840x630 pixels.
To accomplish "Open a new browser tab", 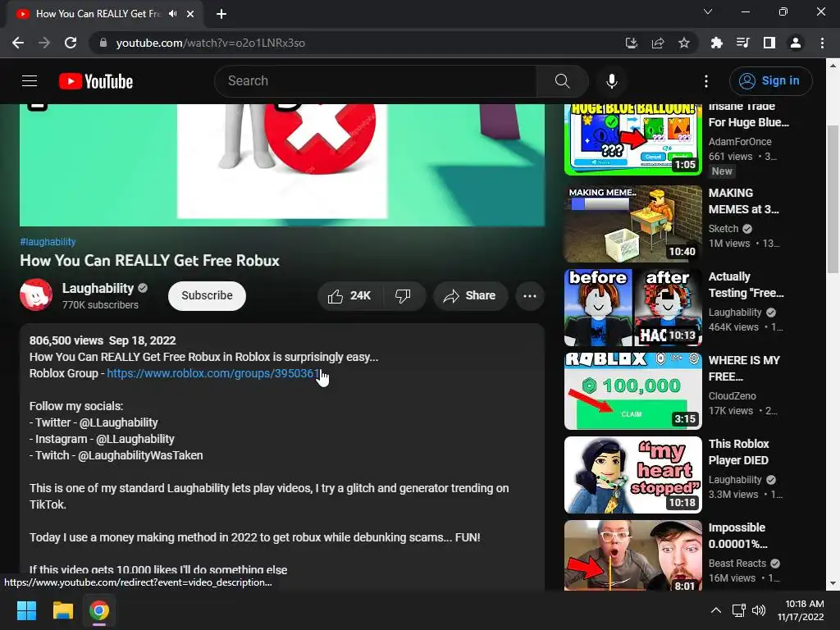I will (x=221, y=14).
